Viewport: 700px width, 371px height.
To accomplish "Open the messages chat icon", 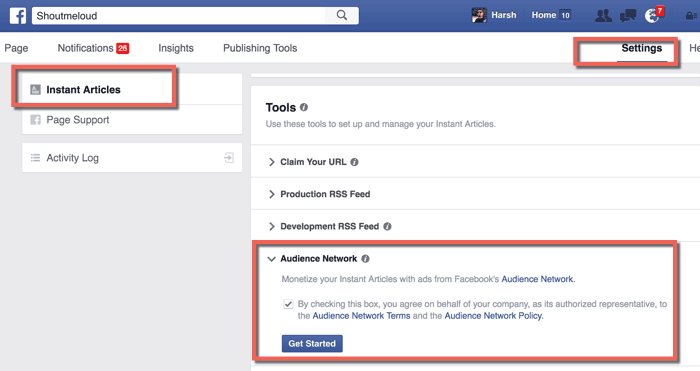I will (x=628, y=16).
